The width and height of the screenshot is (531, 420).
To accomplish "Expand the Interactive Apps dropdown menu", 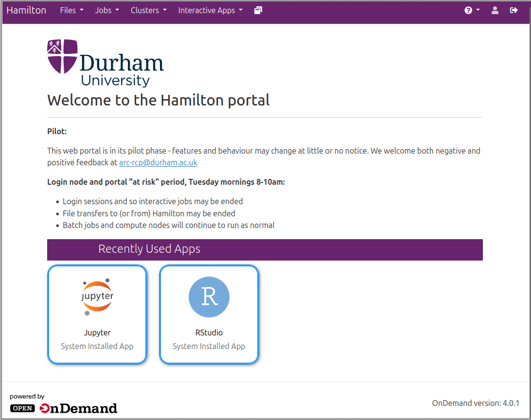I will pyautogui.click(x=210, y=11).
